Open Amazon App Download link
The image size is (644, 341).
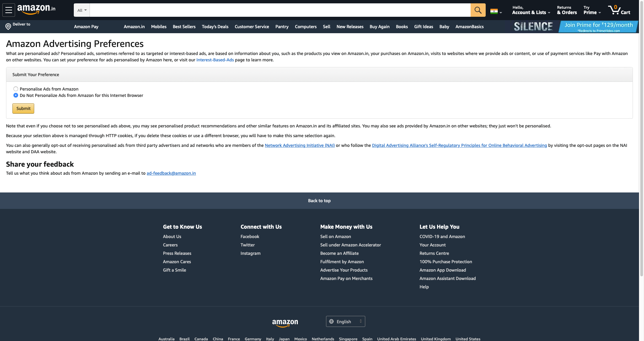tap(443, 270)
